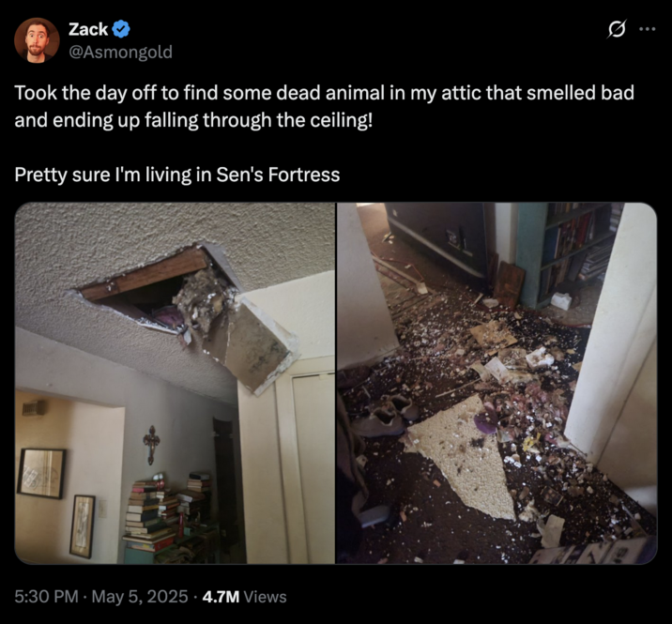
Task: Open the Grok explain-post icon
Action: coord(617,29)
